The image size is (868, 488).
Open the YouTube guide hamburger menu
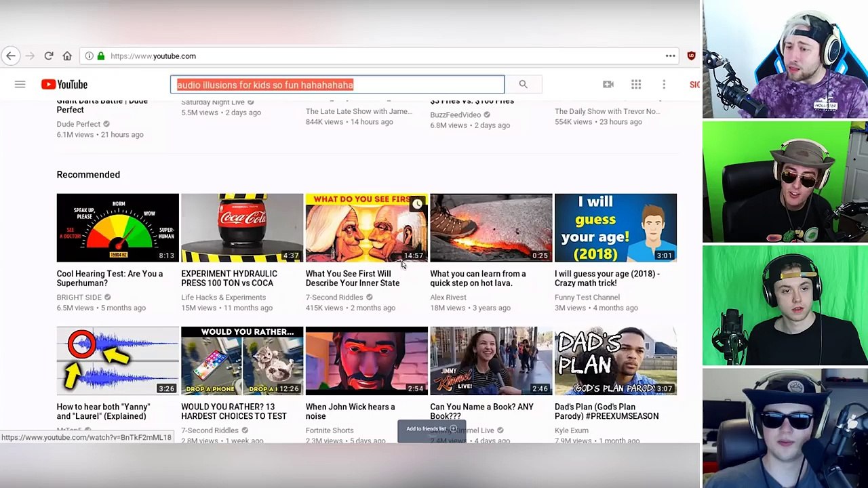tap(20, 84)
